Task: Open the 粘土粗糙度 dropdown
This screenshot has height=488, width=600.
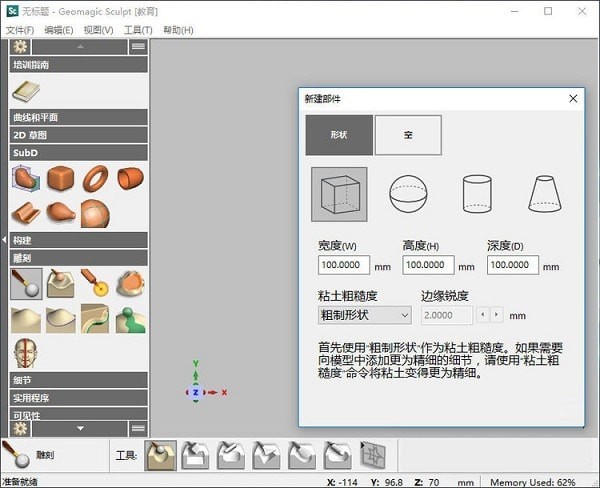Action: (x=364, y=315)
